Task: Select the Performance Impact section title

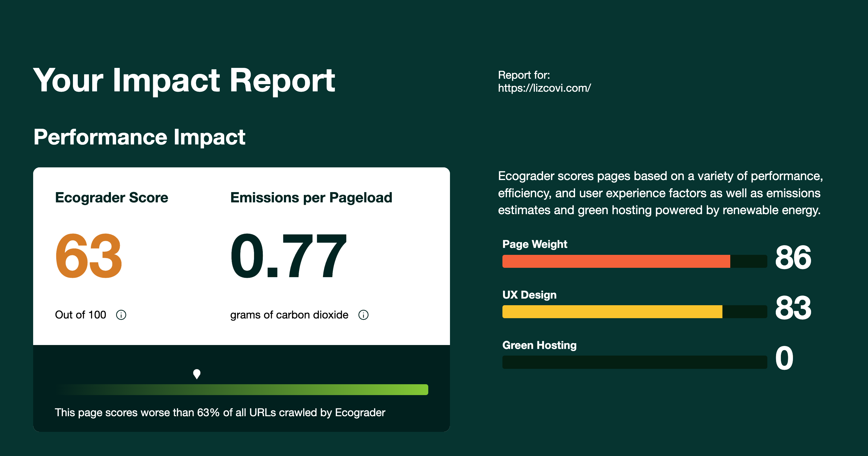Action: [x=140, y=137]
